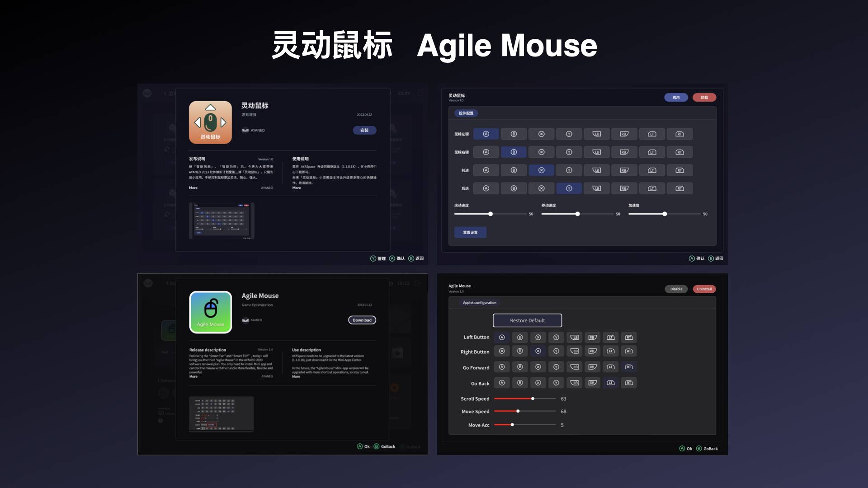The width and height of the screenshot is (868, 488).
Task: Assign RT to 鼠标左键 row
Action: point(679,134)
